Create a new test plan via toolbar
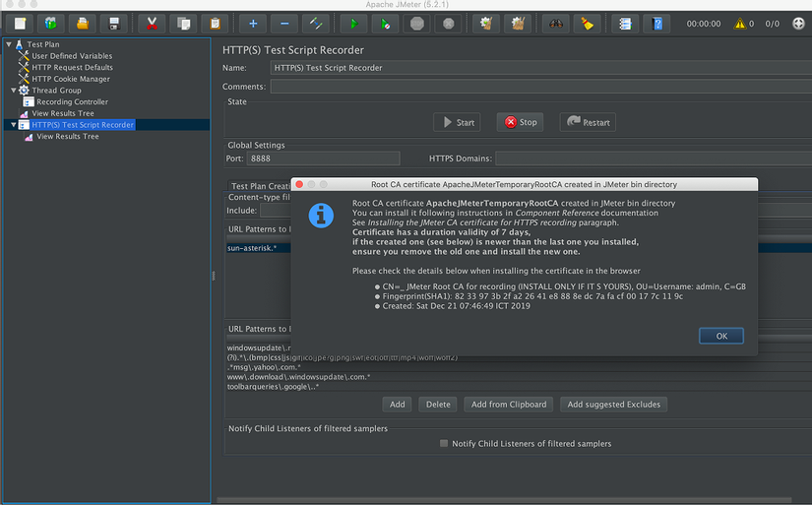812x505 pixels. [x=20, y=24]
